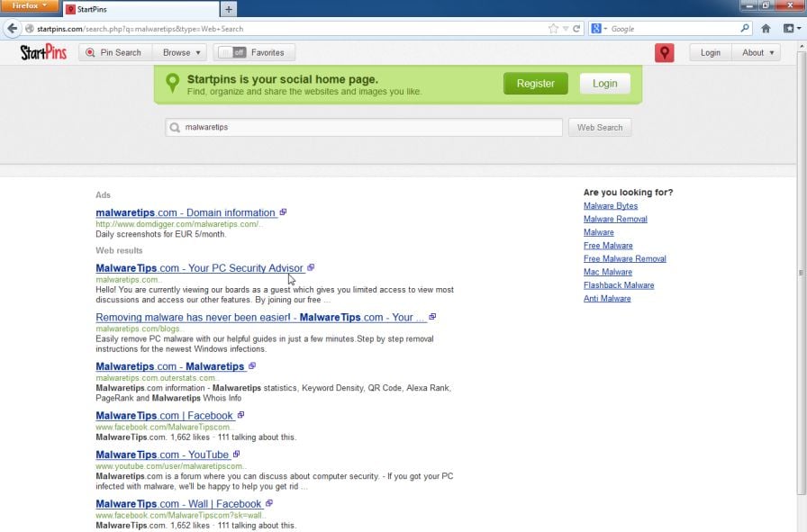Click www.youtube.com/user/malwaretipscom URL text
Image resolution: width=807 pixels, height=532 pixels.
point(169,466)
